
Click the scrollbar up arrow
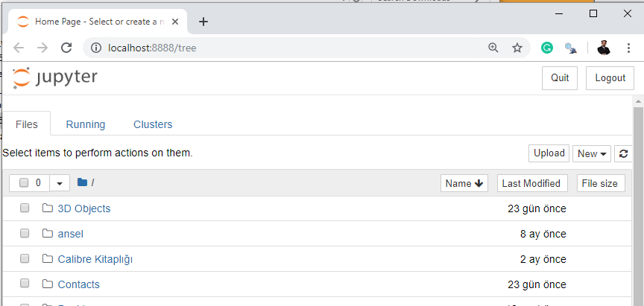pyautogui.click(x=638, y=101)
